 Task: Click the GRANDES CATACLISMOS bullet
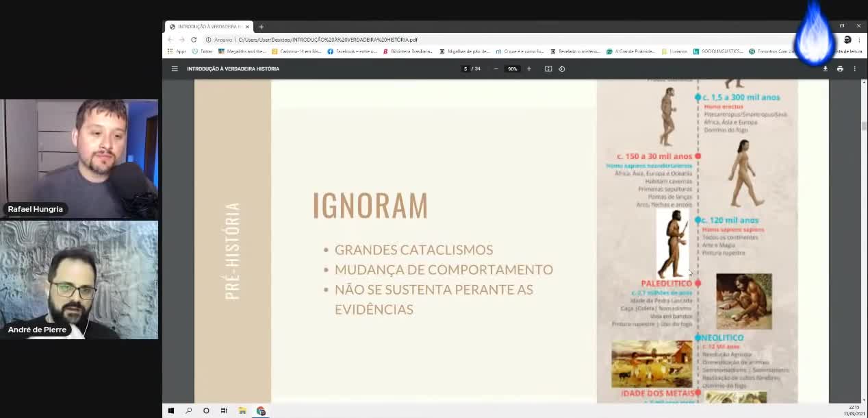pos(413,249)
